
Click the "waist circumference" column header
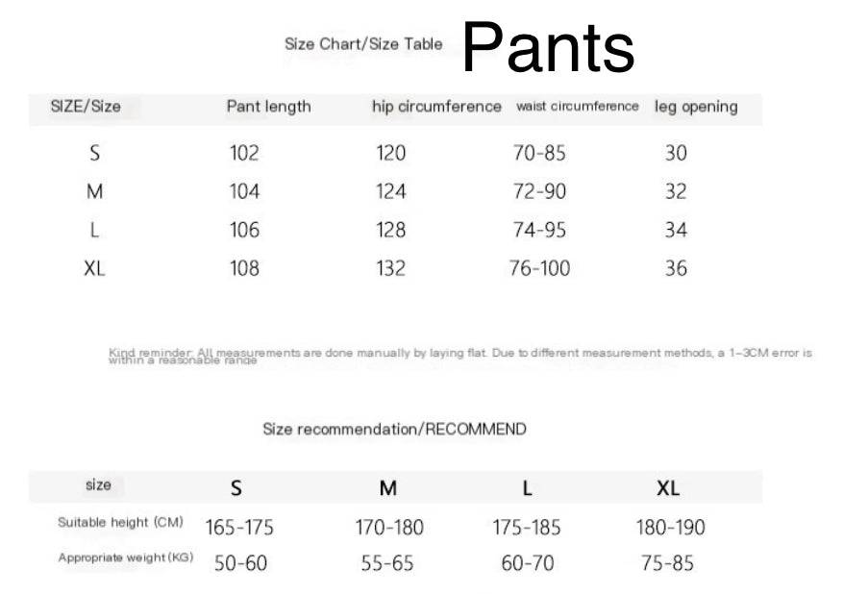tap(577, 107)
